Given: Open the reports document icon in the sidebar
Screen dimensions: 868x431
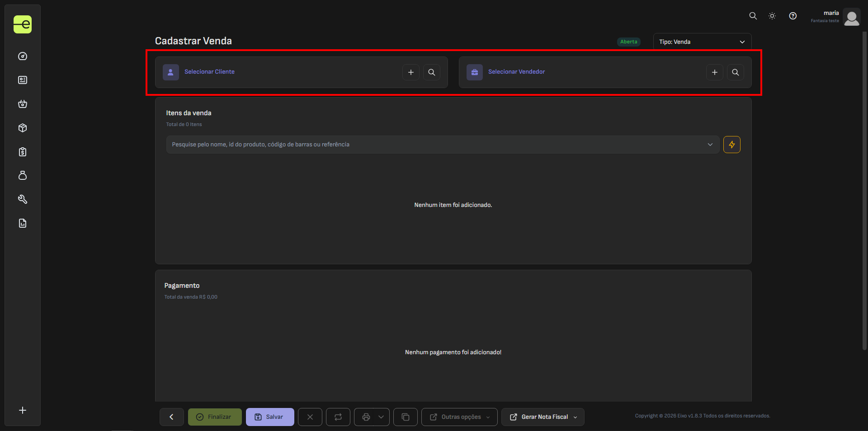Looking at the screenshot, I should (23, 223).
